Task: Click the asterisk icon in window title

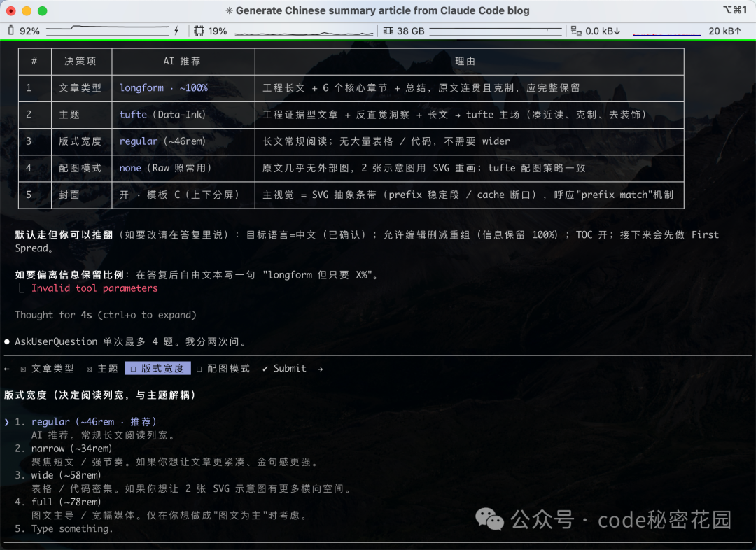Action: [229, 10]
